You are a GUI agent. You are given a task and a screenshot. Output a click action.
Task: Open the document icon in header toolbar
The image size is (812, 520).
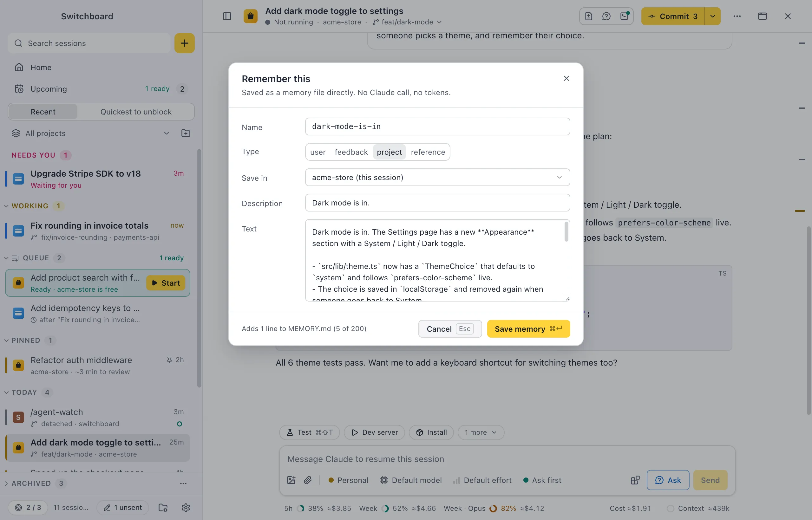coord(589,16)
